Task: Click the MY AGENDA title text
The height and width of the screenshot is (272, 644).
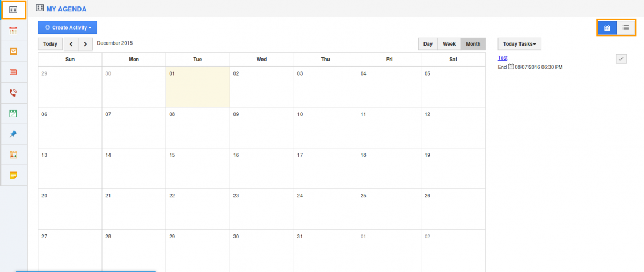Action: point(67,9)
